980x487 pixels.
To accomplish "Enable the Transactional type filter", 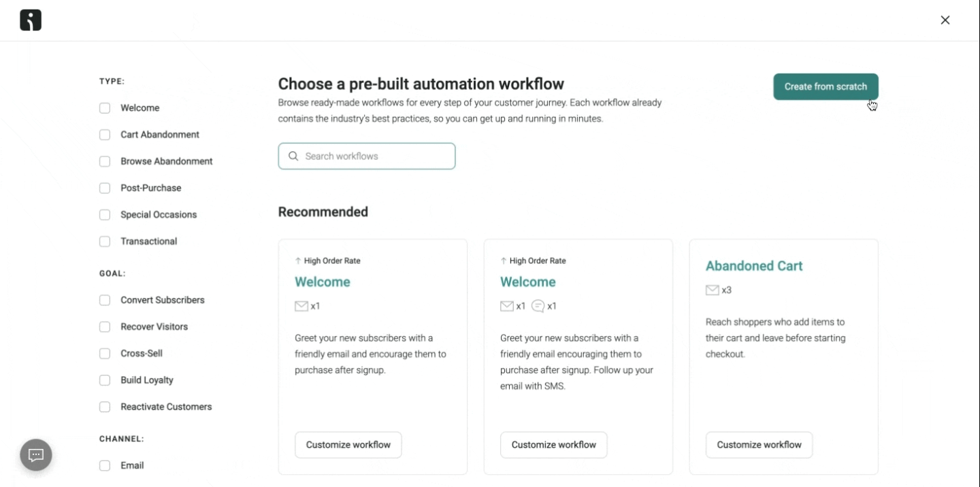I will tap(105, 241).
